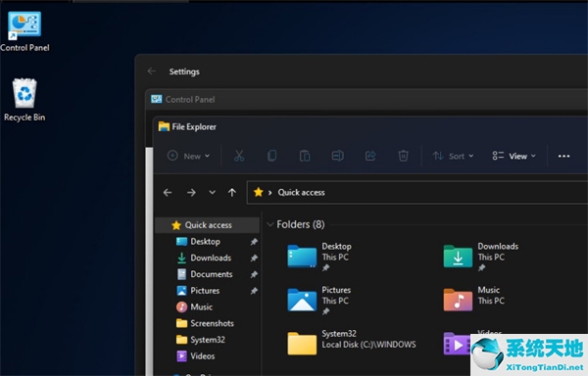Screen dimensions: 588x376
Task: Click the Paste clipboard icon in toolbar
Action: (305, 156)
